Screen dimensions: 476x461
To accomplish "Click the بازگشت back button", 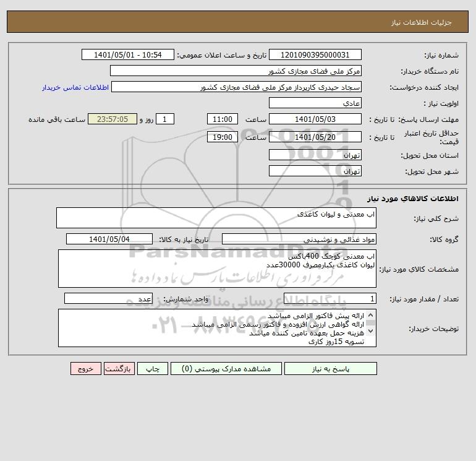I will 119,368.
